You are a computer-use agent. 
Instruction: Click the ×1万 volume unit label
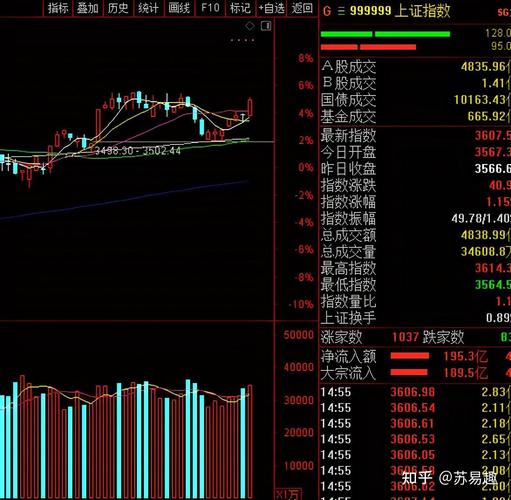click(288, 494)
